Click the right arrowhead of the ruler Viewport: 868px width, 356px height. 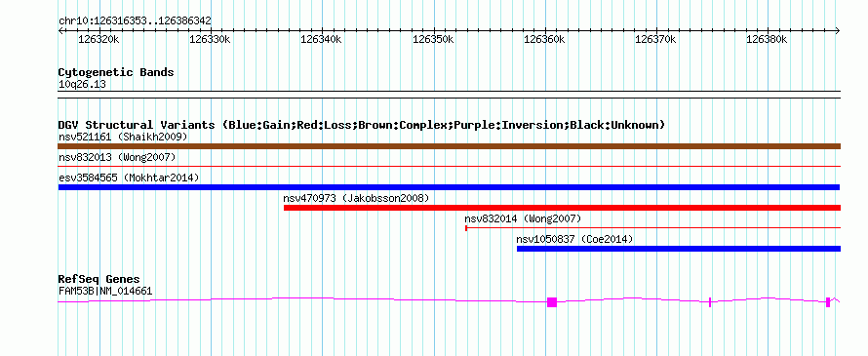(x=837, y=30)
